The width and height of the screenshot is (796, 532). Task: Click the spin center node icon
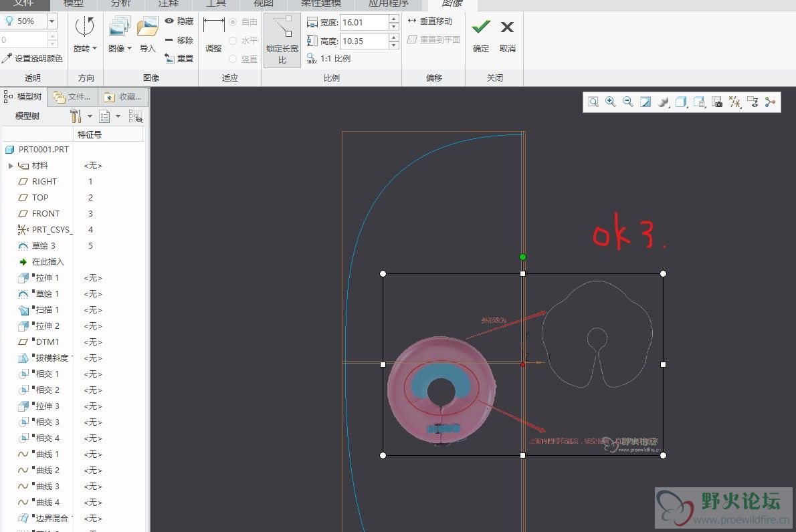point(770,102)
